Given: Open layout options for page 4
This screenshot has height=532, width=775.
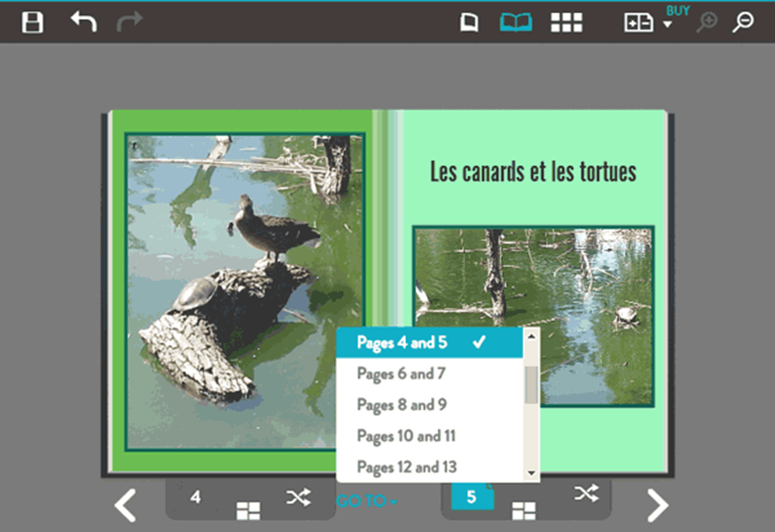Looking at the screenshot, I should coord(247,511).
